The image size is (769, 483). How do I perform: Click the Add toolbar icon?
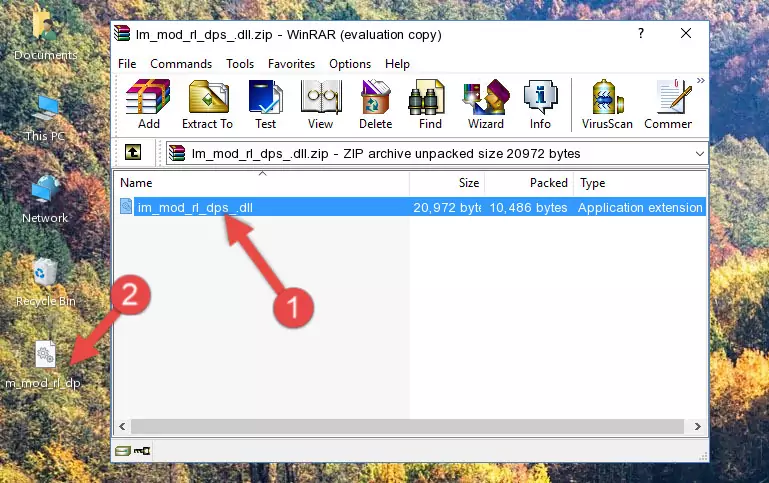point(148,104)
